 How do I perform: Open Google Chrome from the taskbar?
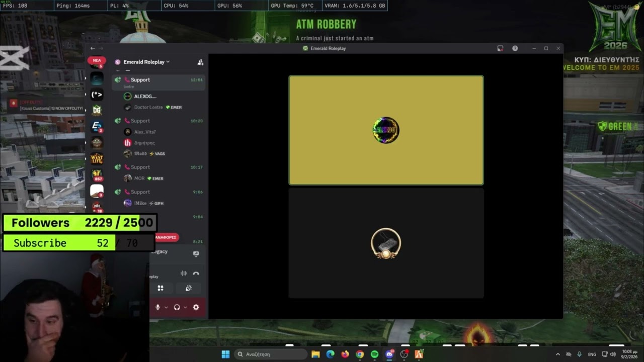[360, 354]
